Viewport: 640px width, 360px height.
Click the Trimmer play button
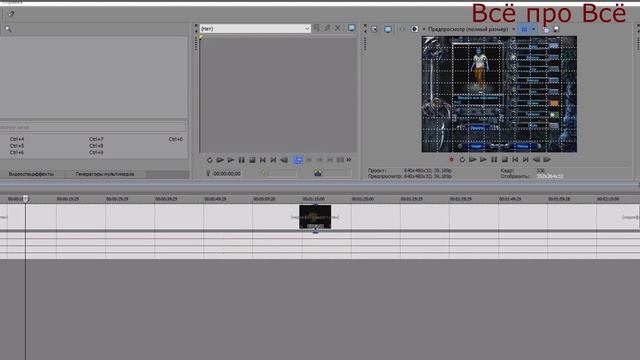click(x=231, y=160)
